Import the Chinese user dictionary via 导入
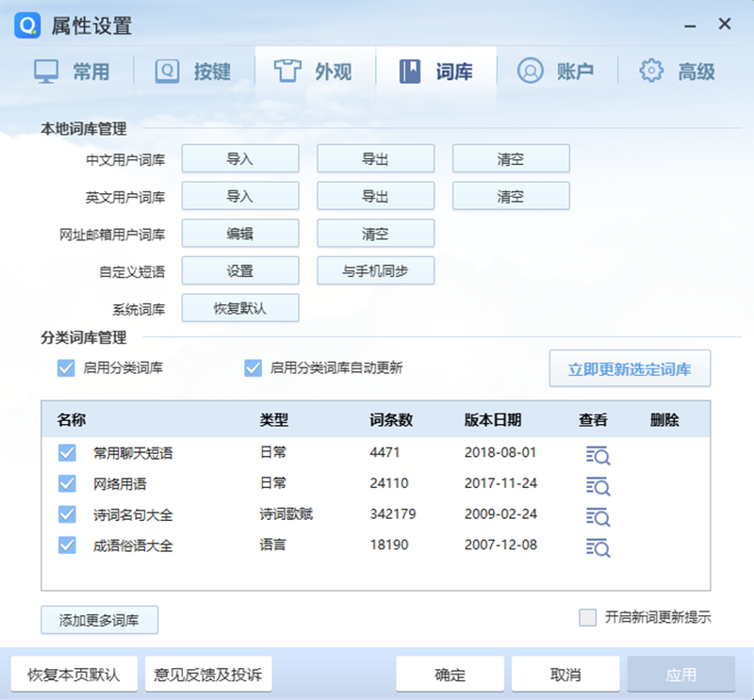The width and height of the screenshot is (754, 700). pyautogui.click(x=240, y=158)
